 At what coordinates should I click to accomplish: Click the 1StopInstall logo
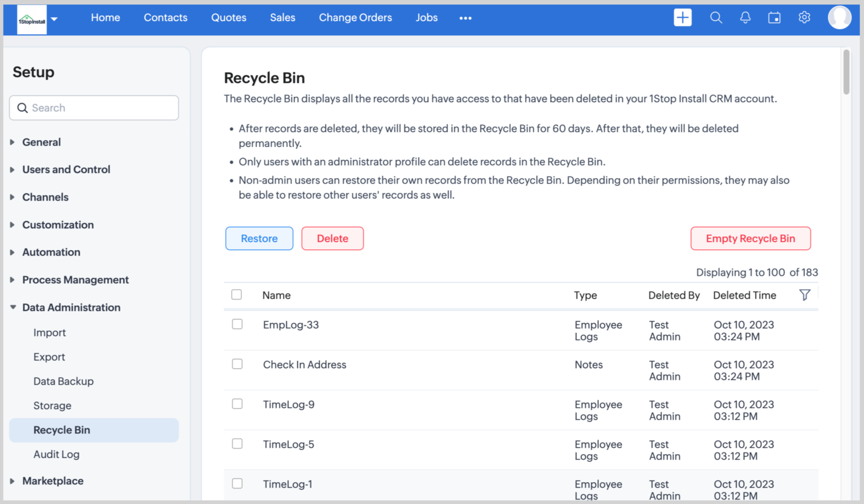[32, 20]
